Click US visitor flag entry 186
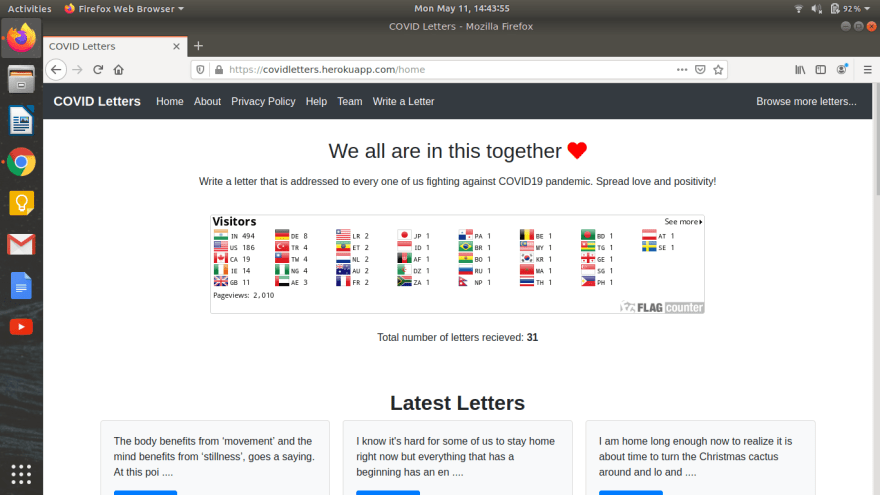880x495 pixels. 234,248
